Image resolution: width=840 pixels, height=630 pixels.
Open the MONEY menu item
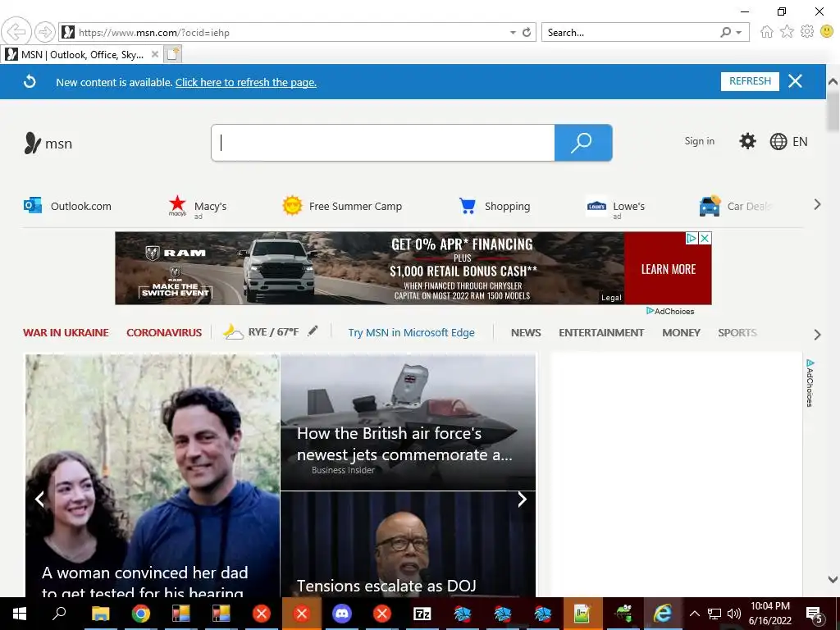pos(681,333)
